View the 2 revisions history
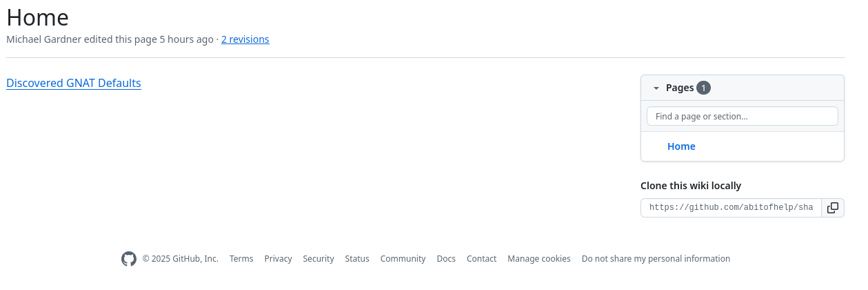868x290 pixels. point(245,39)
